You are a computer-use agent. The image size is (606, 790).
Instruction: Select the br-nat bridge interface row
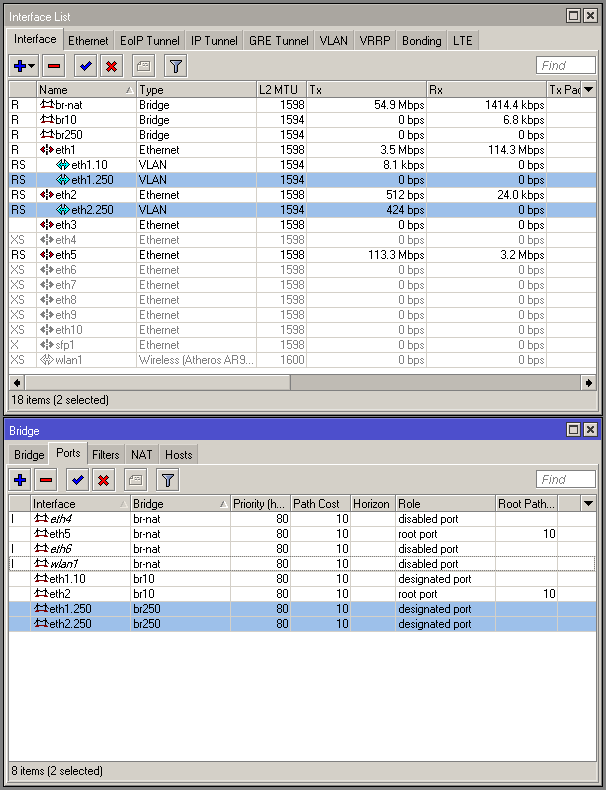tap(70, 105)
